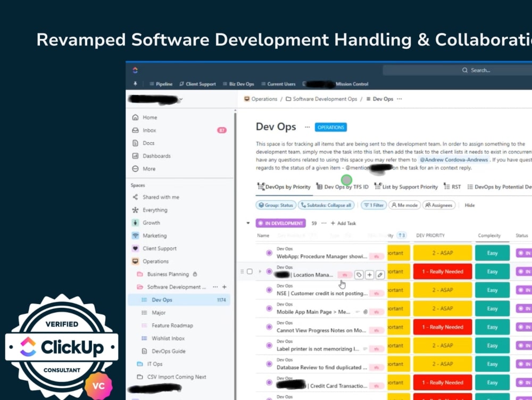Viewport: 532px width, 400px height.
Task: Expand the workspace name dropdown chevron
Action: pos(181,100)
